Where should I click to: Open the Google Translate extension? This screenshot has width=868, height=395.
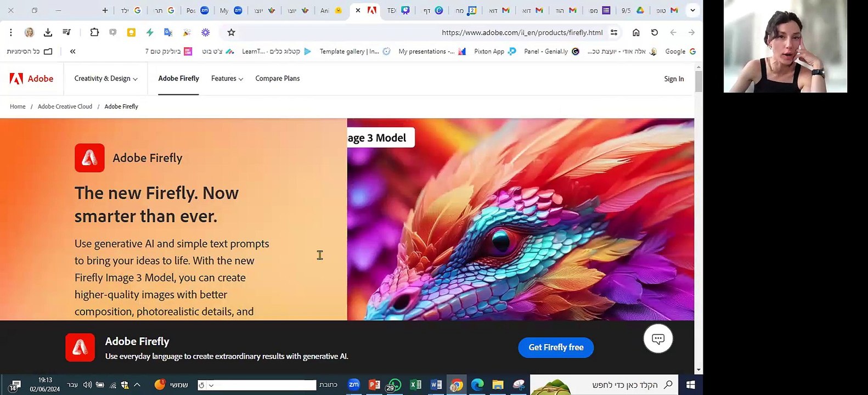168,32
